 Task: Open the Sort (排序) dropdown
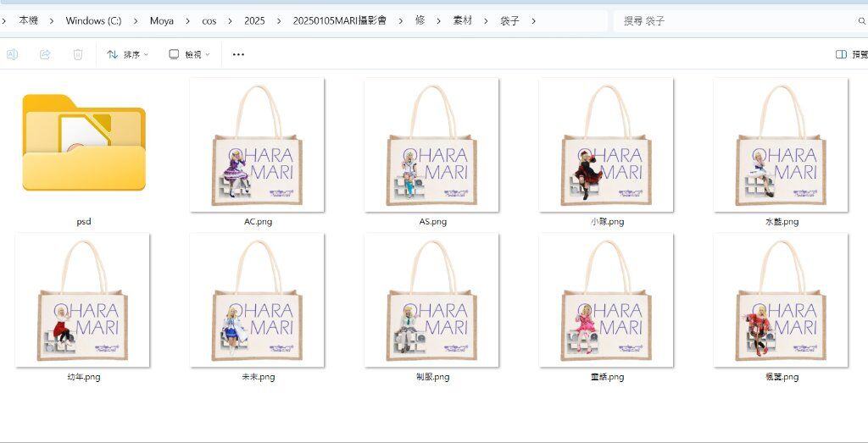click(127, 54)
